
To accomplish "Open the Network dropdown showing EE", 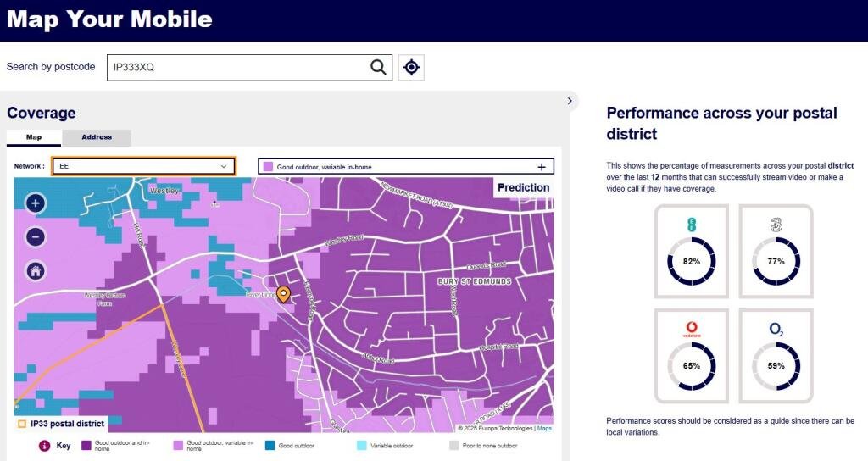I will [x=143, y=166].
